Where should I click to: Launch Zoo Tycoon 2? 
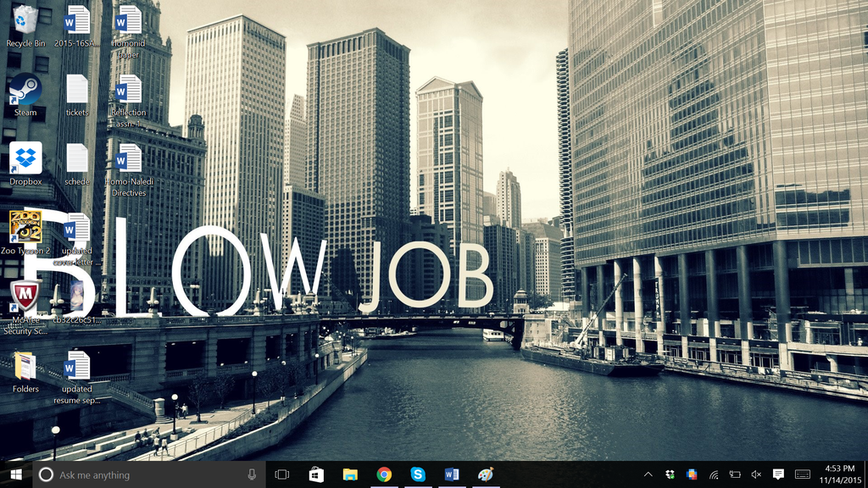(x=23, y=229)
